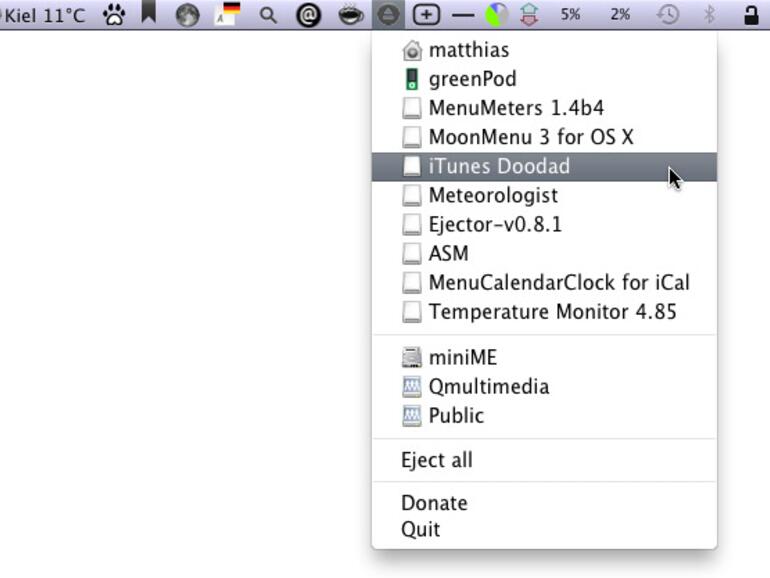This screenshot has height=578, width=770.
Task: Click the colorful pie chart icon
Action: pos(496,15)
